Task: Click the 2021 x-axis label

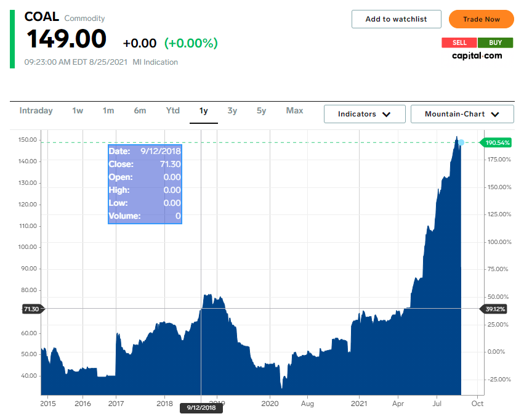Action: [x=359, y=404]
